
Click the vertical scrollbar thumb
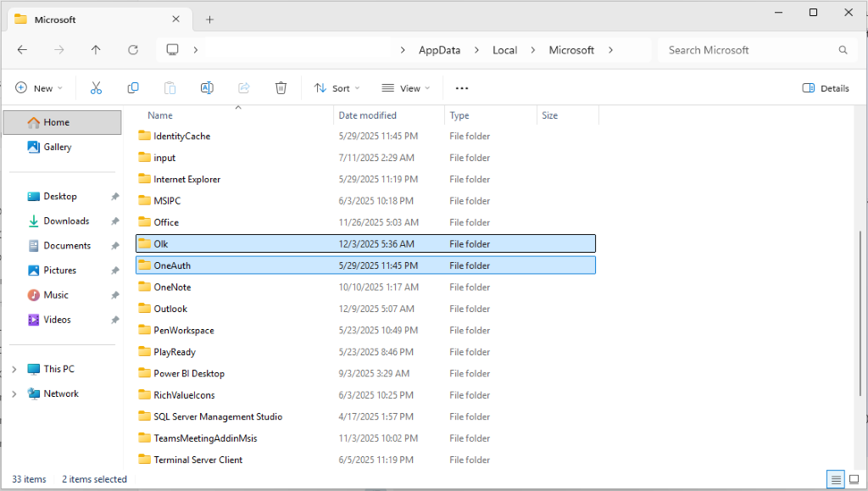860,313
